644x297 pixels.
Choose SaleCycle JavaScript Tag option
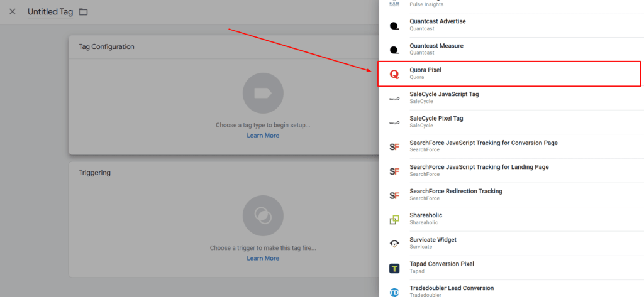pyautogui.click(x=444, y=94)
